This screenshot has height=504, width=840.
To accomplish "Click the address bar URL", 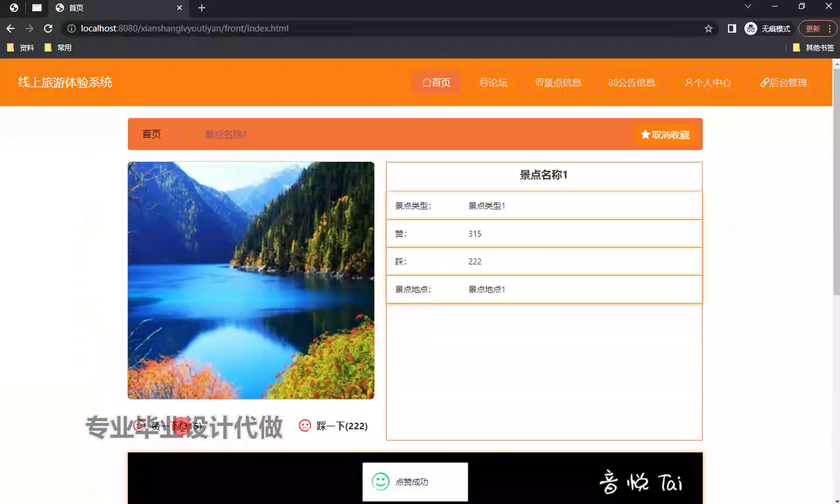I will (184, 28).
